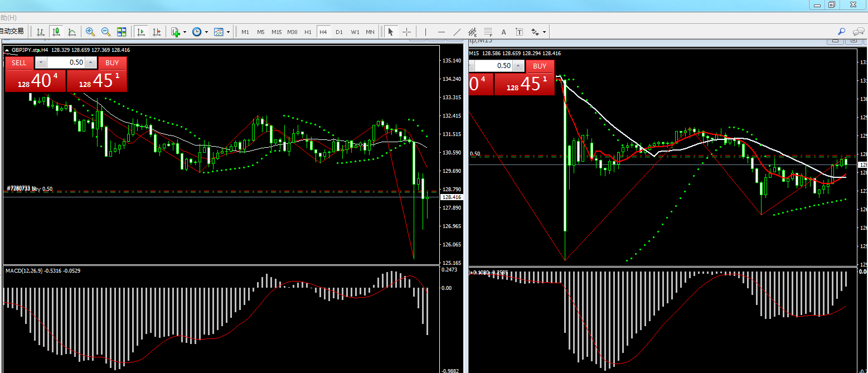Zoom in on the chart
Image resolution: width=868 pixels, height=373 pixels.
click(x=90, y=32)
